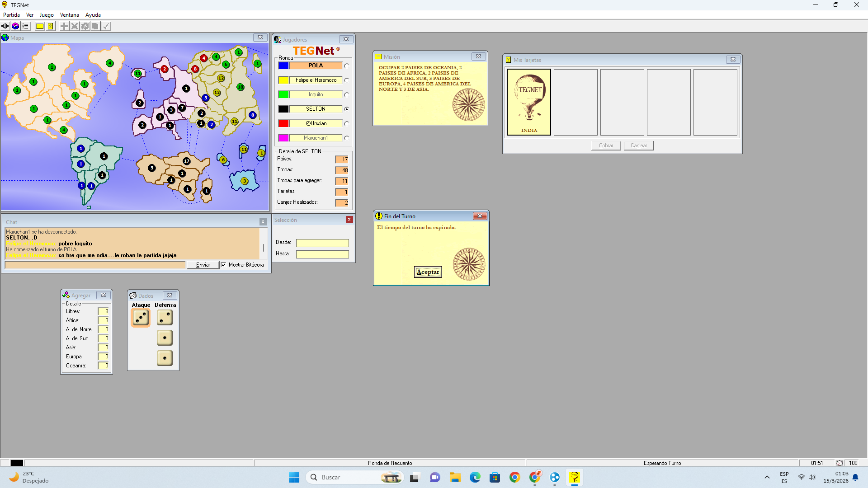Select radio button next to @Urssian
Screen dimensions: 868x488
coord(346,124)
